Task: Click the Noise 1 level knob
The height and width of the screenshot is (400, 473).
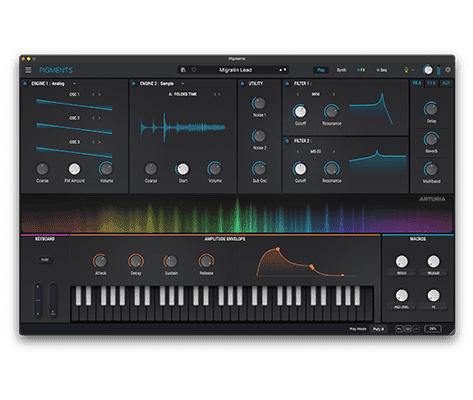Action: [x=259, y=103]
